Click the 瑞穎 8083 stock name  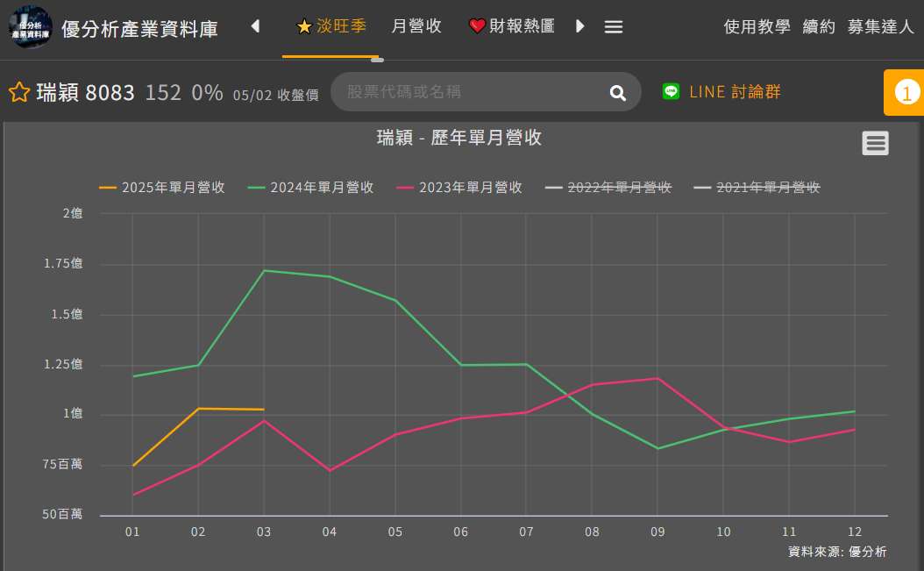click(x=85, y=93)
